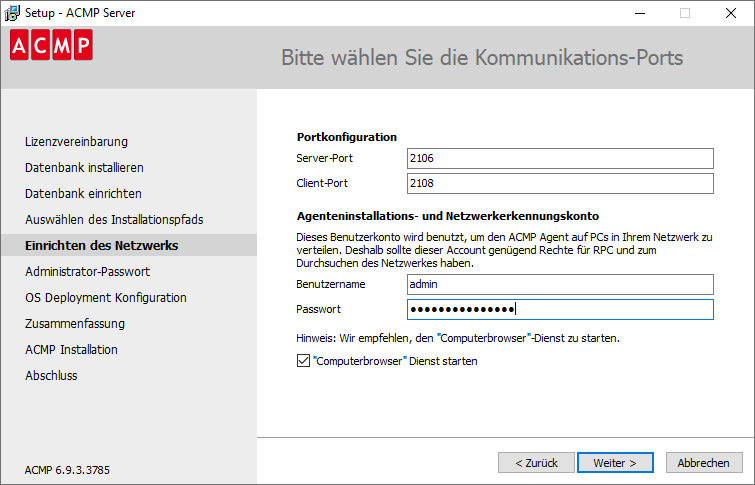Select the Abschluss step
The width and height of the screenshot is (755, 485).
pos(51,376)
